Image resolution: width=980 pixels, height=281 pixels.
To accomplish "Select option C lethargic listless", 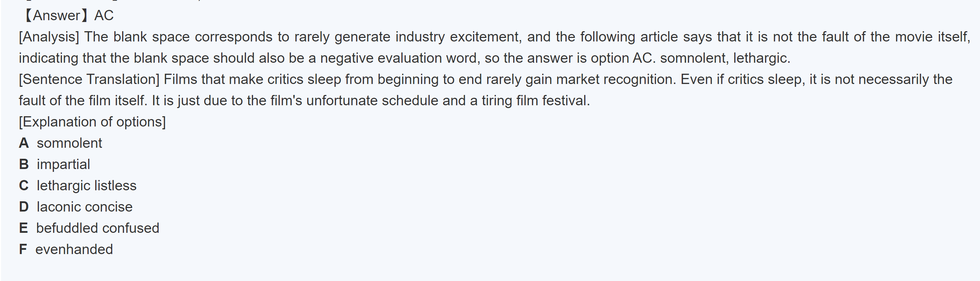I will point(86,186).
